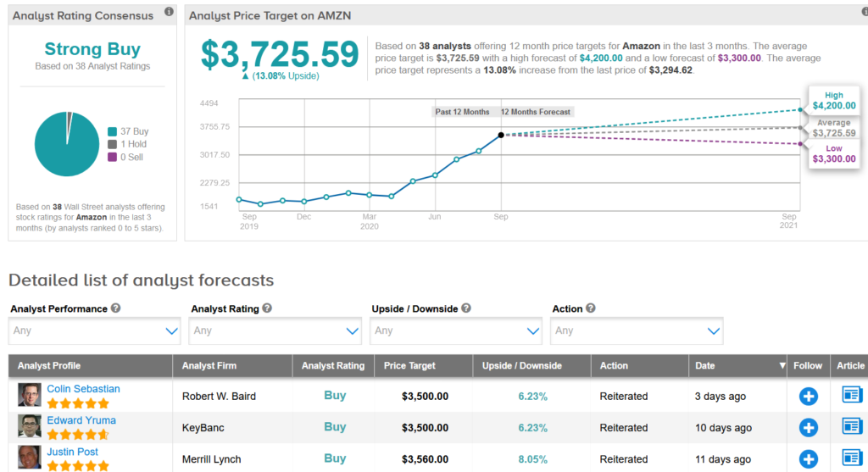Click the Upside / Downside help icon

pyautogui.click(x=466, y=308)
